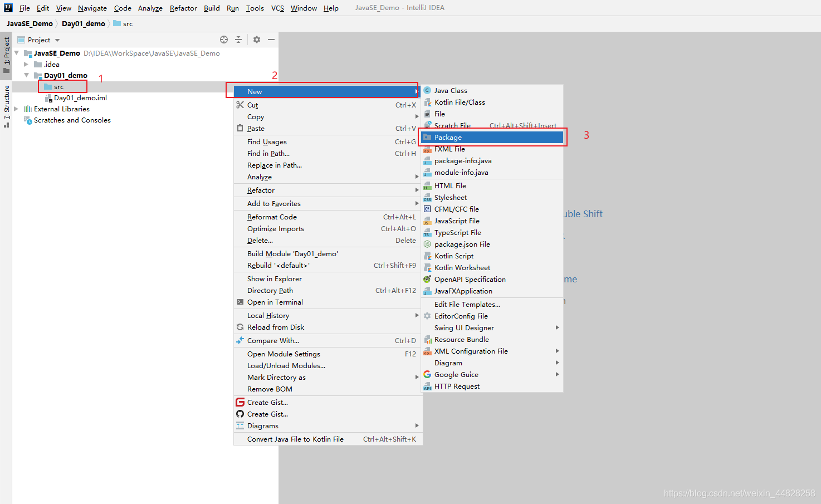Click Day01_demo in the breadcrumb
This screenshot has width=821, height=504.
tap(84, 23)
